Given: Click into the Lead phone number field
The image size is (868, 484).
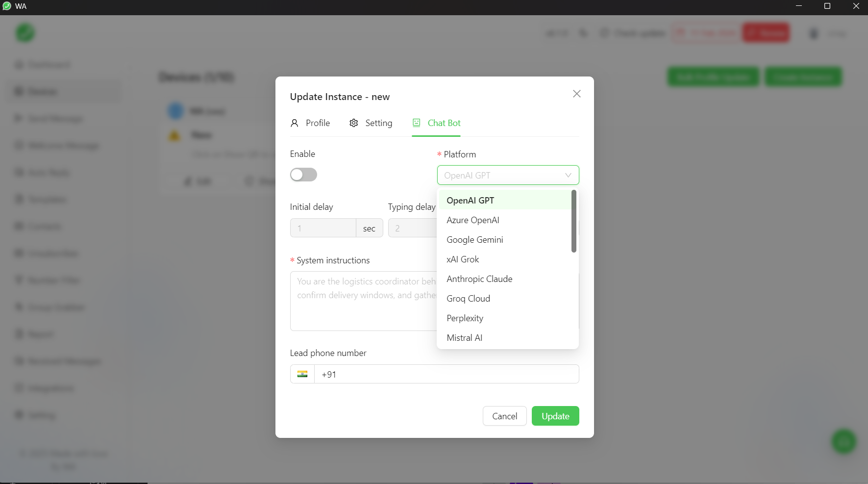Looking at the screenshot, I should (446, 374).
